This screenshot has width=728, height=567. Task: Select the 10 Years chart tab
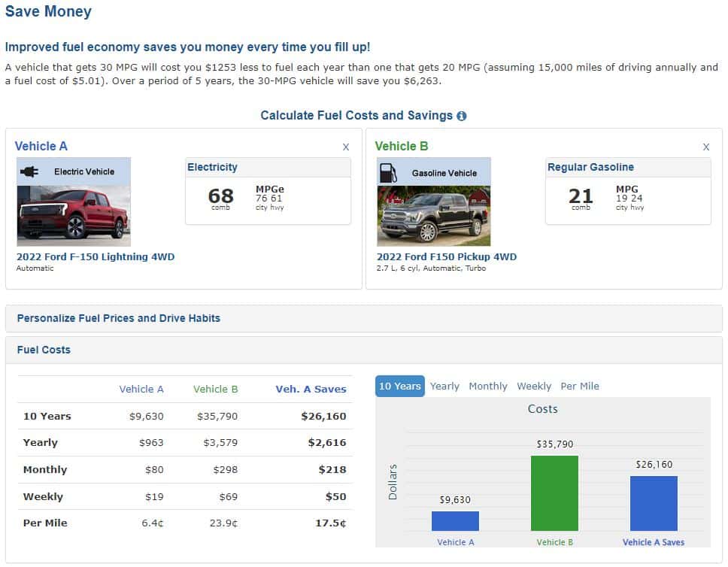point(400,387)
